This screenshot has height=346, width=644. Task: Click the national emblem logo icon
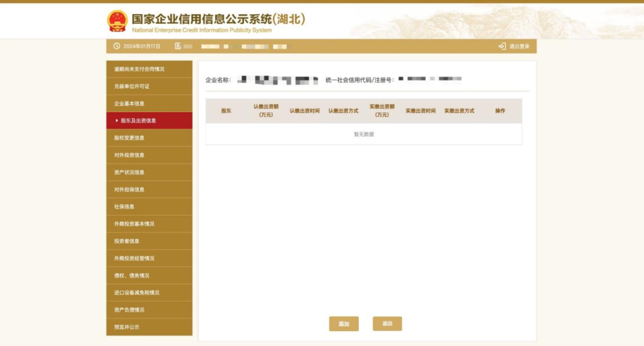(x=117, y=21)
